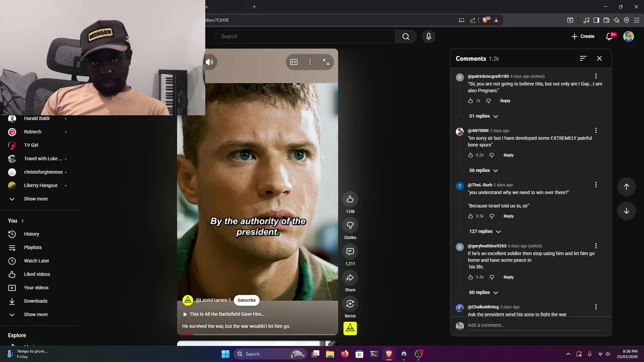Open the Remix option on the Short

click(350, 304)
